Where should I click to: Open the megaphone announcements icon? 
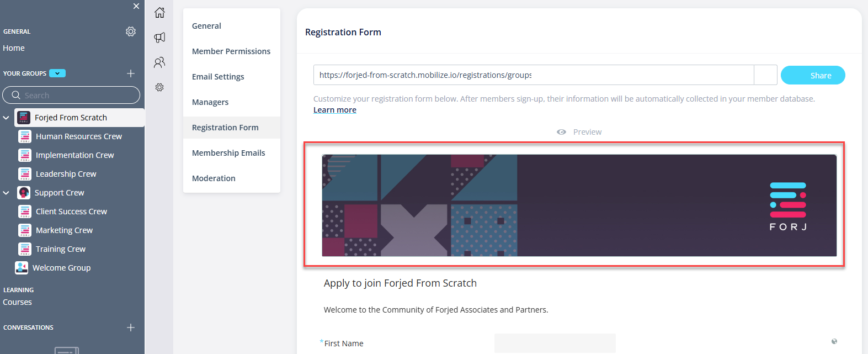159,38
